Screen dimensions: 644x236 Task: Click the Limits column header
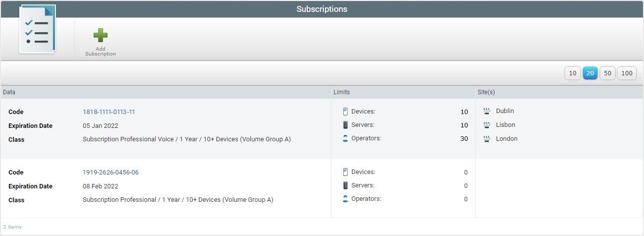coord(403,92)
